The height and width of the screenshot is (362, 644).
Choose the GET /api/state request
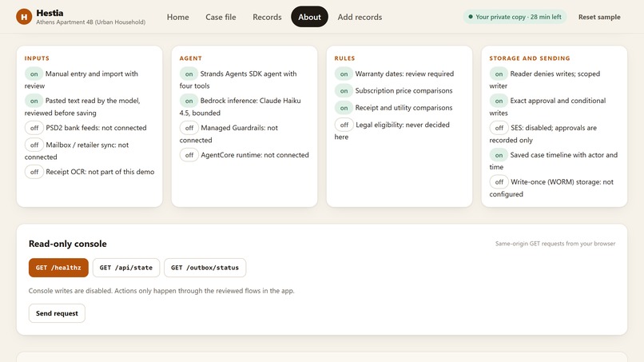[125, 268]
